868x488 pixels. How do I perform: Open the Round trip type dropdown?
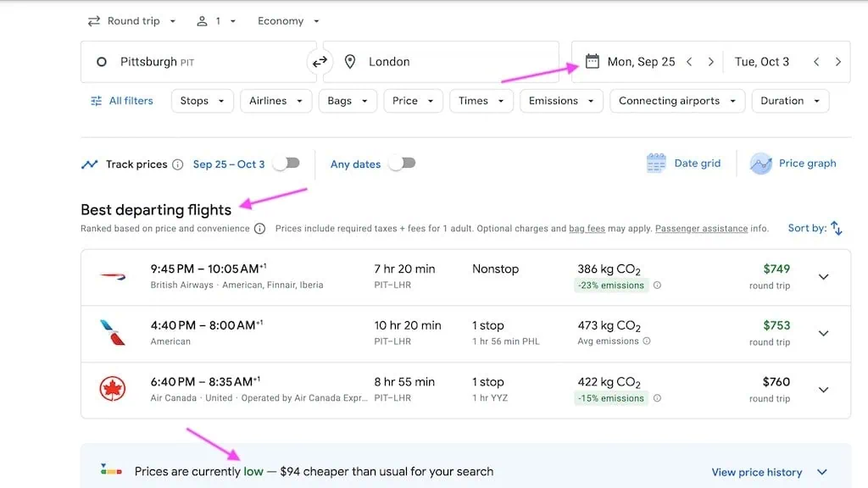pyautogui.click(x=131, y=21)
